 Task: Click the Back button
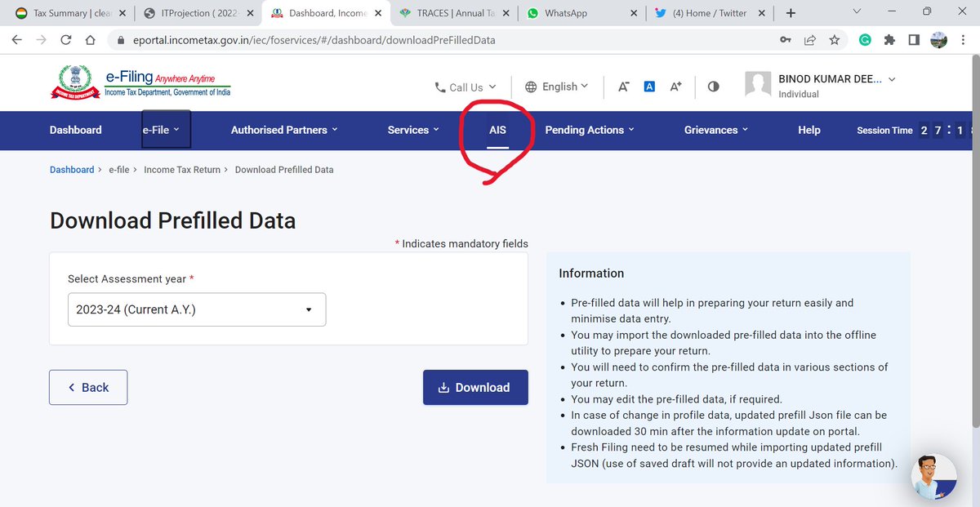[88, 387]
